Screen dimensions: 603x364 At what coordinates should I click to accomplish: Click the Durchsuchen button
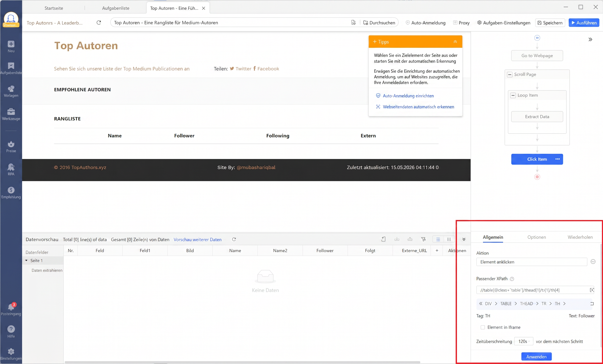[x=379, y=23]
